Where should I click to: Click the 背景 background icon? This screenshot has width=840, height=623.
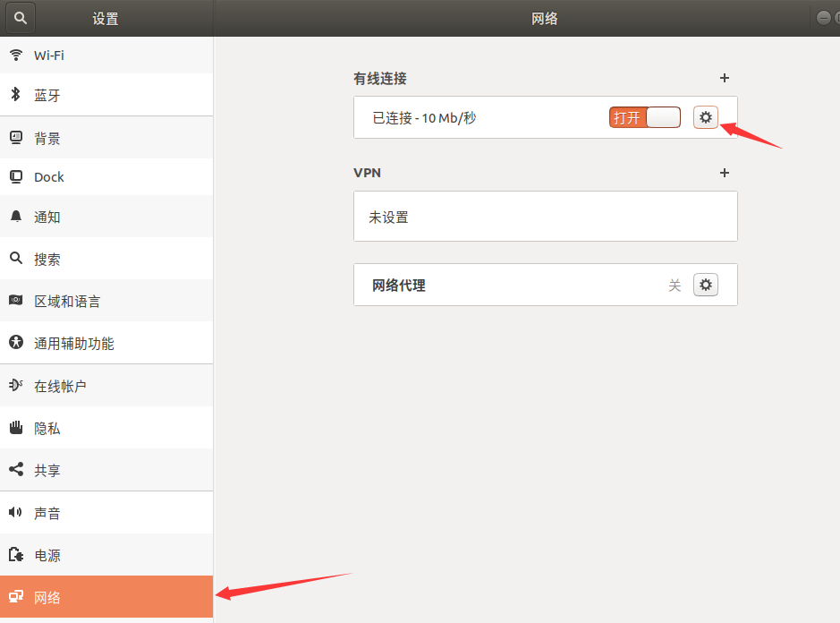pos(16,138)
